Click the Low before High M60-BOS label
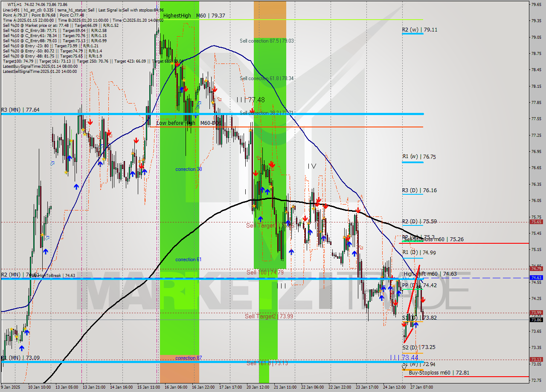The width and height of the screenshot is (546, 392). (x=189, y=123)
